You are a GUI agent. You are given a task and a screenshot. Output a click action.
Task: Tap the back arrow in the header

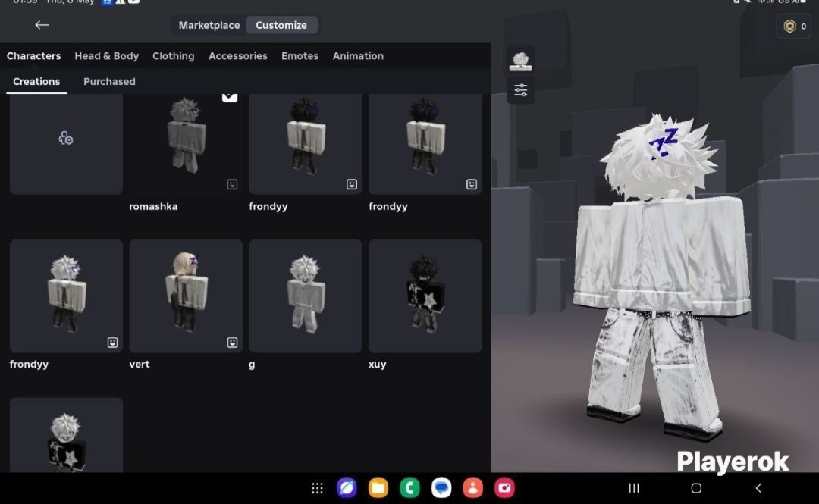42,24
